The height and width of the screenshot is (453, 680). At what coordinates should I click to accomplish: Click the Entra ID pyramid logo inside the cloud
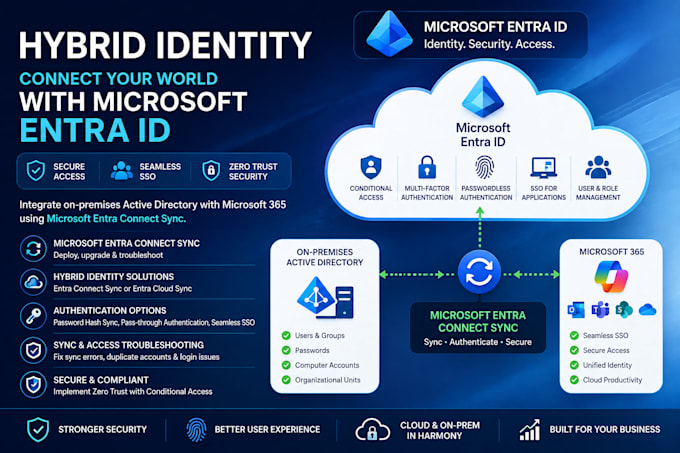coord(483,97)
